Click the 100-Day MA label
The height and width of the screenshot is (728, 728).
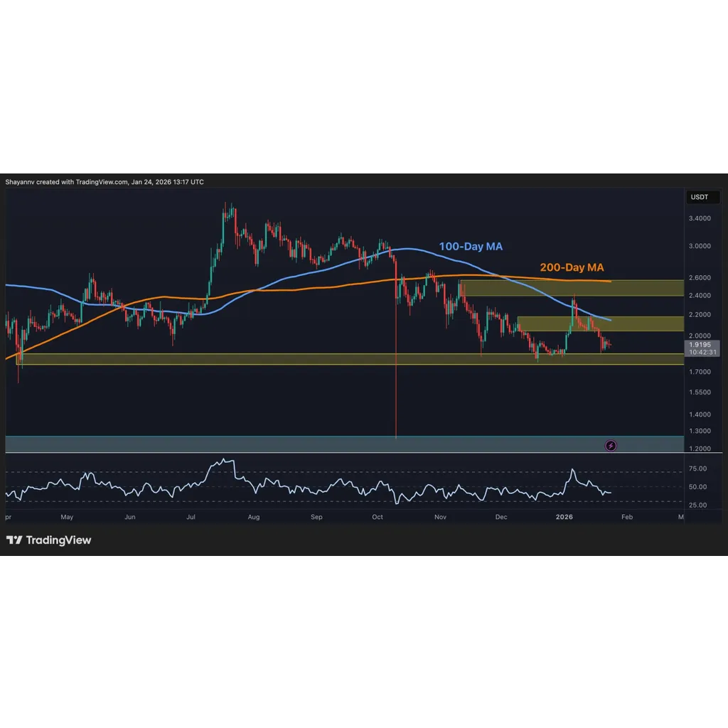(471, 247)
